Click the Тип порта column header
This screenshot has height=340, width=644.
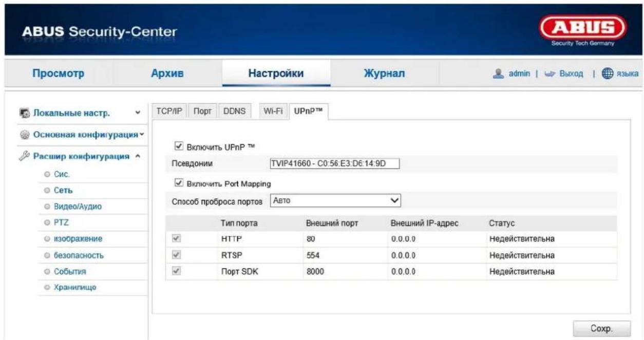click(239, 223)
